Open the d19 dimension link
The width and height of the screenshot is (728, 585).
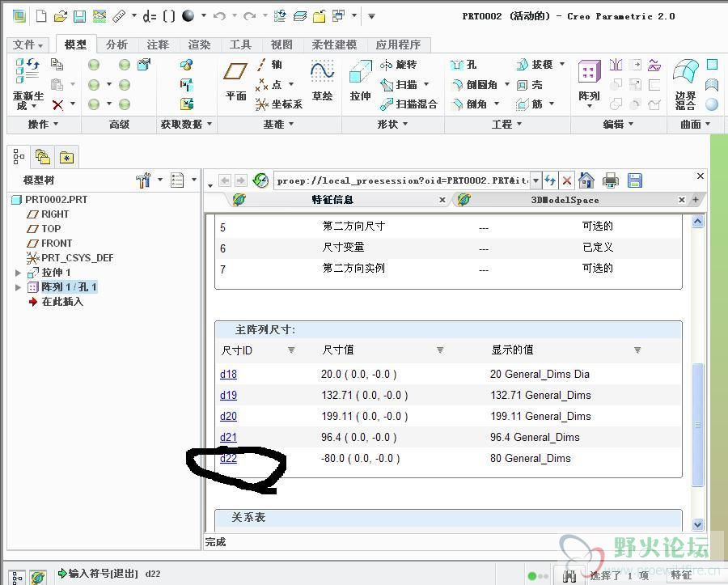point(228,395)
